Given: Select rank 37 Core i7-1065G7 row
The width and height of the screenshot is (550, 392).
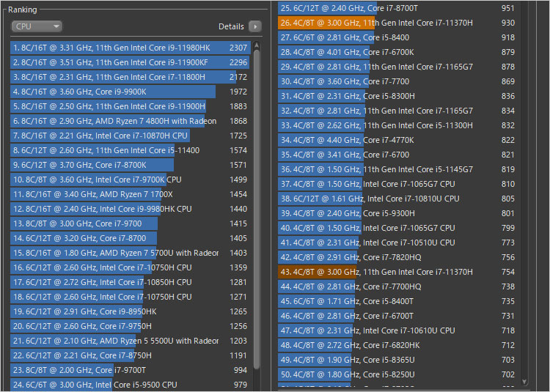Looking at the screenshot, I should click(398, 184).
